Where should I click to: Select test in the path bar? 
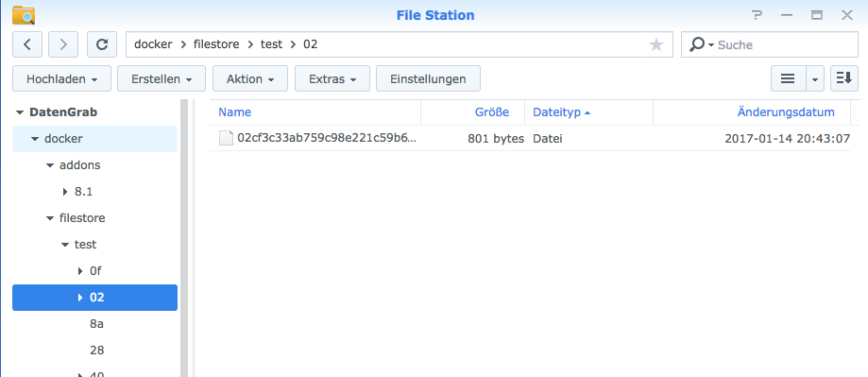(271, 44)
